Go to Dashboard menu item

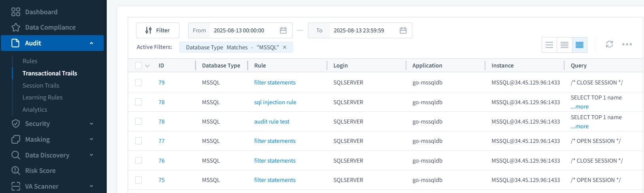point(41,12)
